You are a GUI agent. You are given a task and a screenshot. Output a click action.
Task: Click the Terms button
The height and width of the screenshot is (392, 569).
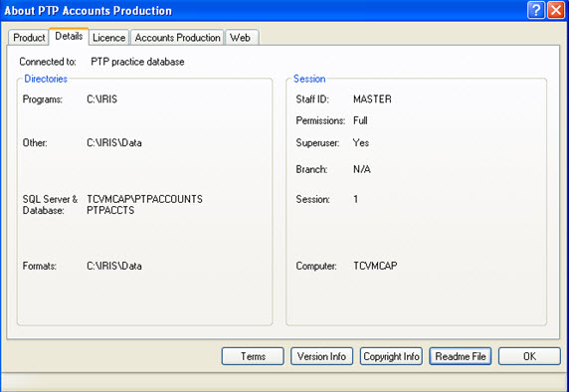(253, 356)
